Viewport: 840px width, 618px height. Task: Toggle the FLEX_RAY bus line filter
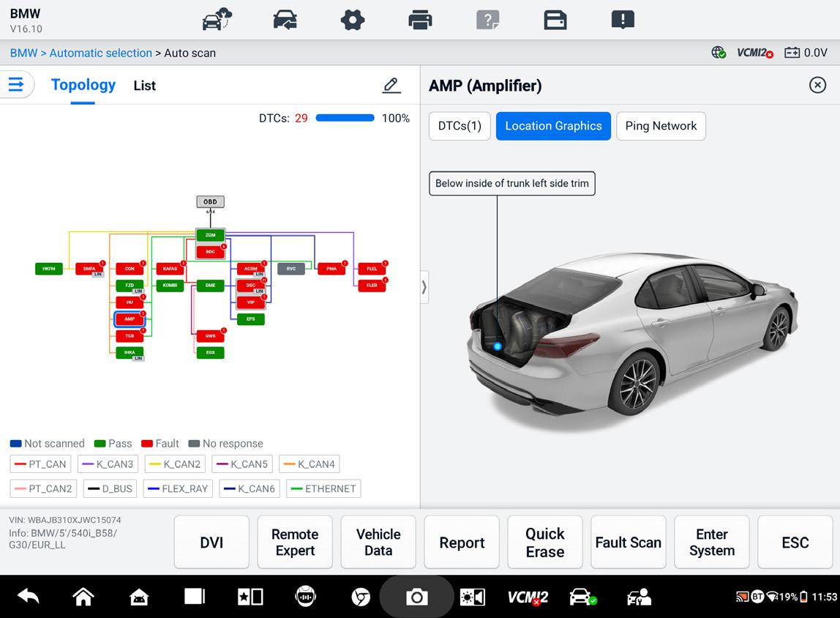click(x=178, y=488)
